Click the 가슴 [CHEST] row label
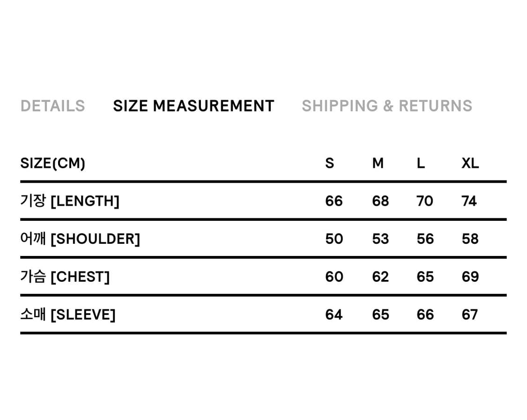Viewport: 527px width, 420px height. click(65, 277)
